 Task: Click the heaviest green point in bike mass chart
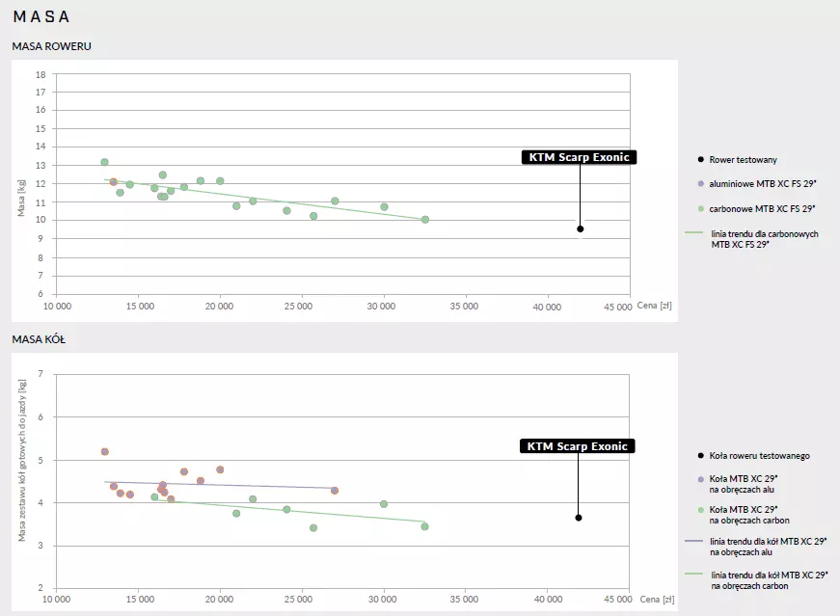[104, 162]
